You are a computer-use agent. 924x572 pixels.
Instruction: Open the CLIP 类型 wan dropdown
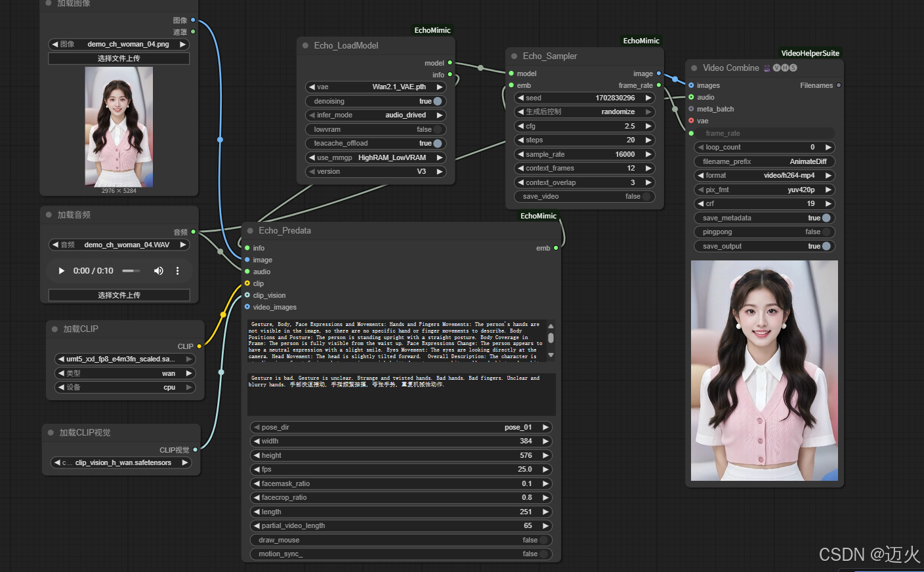pyautogui.click(x=125, y=374)
